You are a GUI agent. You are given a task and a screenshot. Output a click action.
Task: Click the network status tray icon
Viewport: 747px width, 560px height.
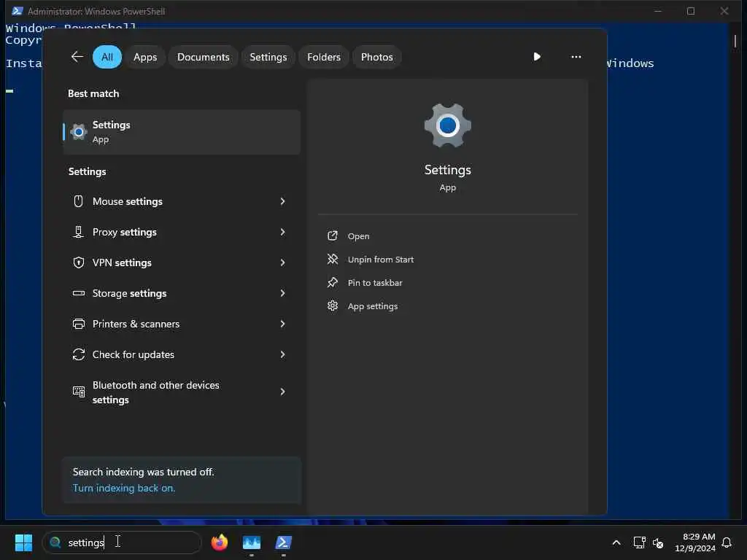tap(639, 542)
